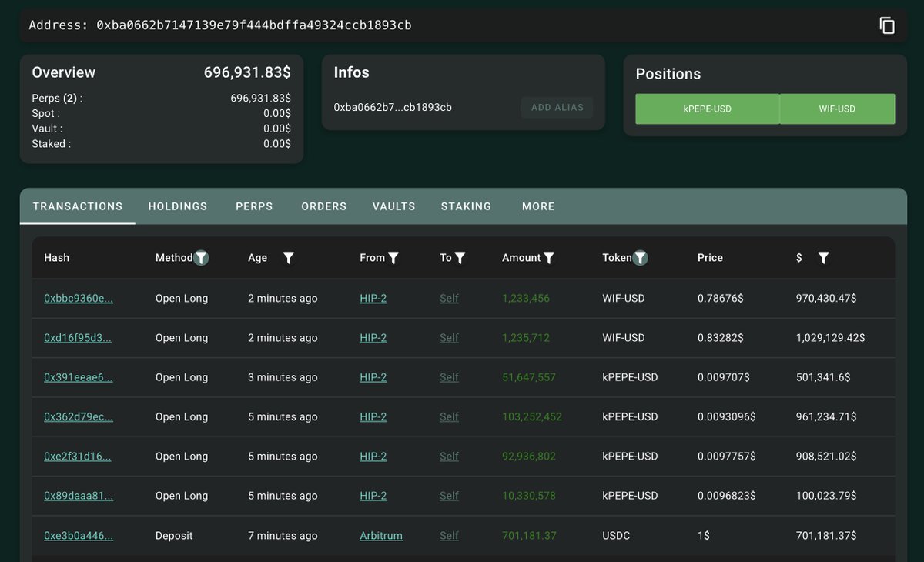Open the Arbitrum source link
This screenshot has width=924, height=562.
click(x=381, y=536)
